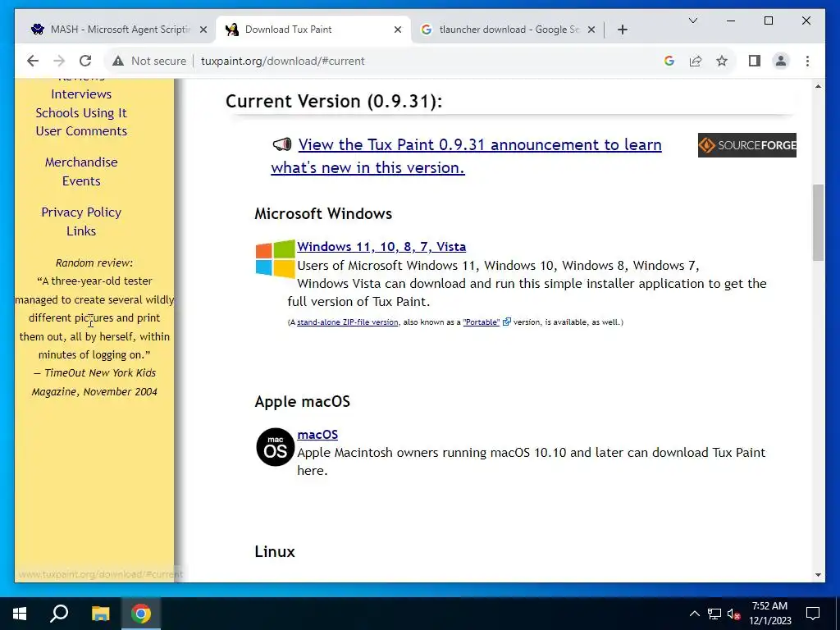This screenshot has height=630, width=840.
Task: Share this page via share icon
Action: click(x=696, y=61)
